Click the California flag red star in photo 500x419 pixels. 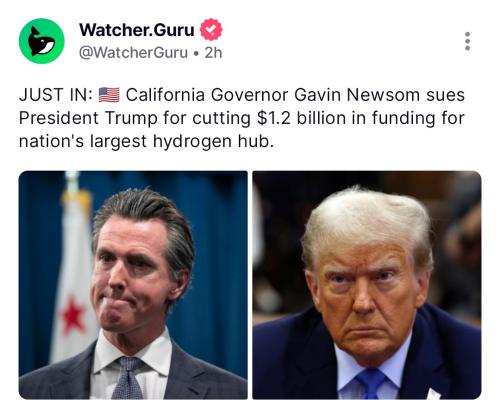[x=72, y=314]
